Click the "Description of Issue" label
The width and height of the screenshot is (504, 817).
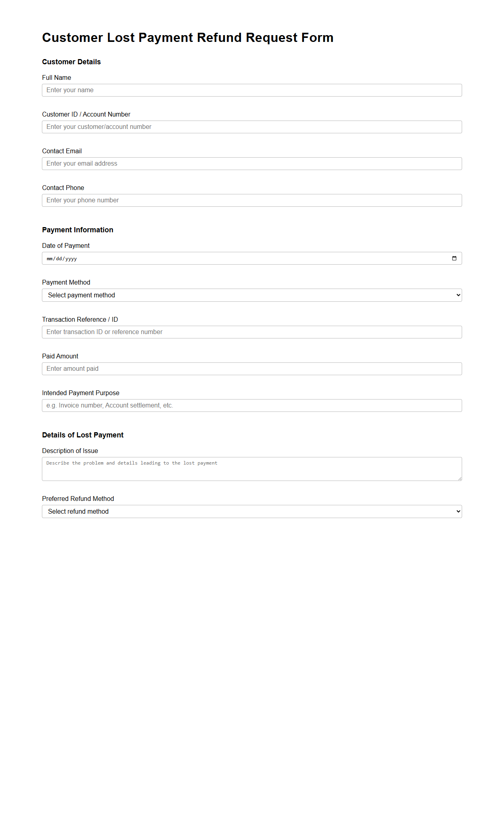(70, 451)
